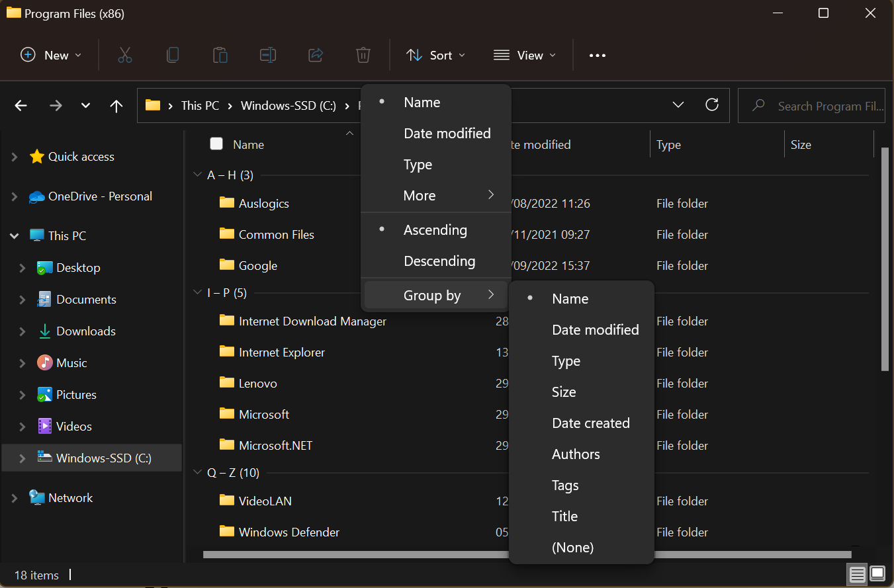The width and height of the screenshot is (894, 588).
Task: Click the Share icon in the toolbar
Action: 316,55
